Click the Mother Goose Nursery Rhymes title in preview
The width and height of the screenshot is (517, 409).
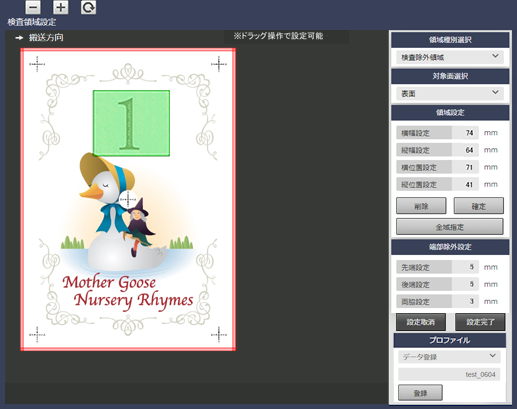coord(128,292)
